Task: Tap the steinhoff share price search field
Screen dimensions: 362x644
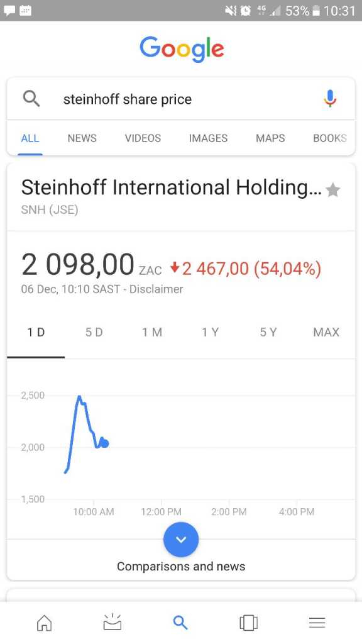Action: coord(180,99)
